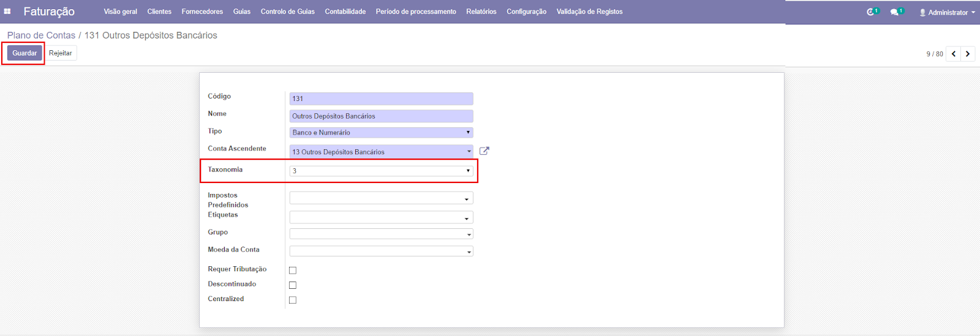The image size is (980, 336).
Task: Expand the Moeda da Conta dropdown
Action: tap(381, 252)
